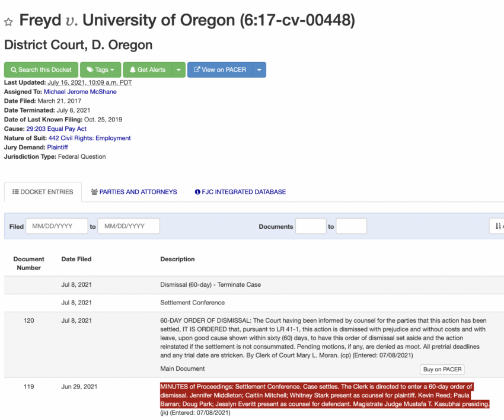
Task: Click the sort order icon button at the filter bar's right edge
Action: (497, 226)
